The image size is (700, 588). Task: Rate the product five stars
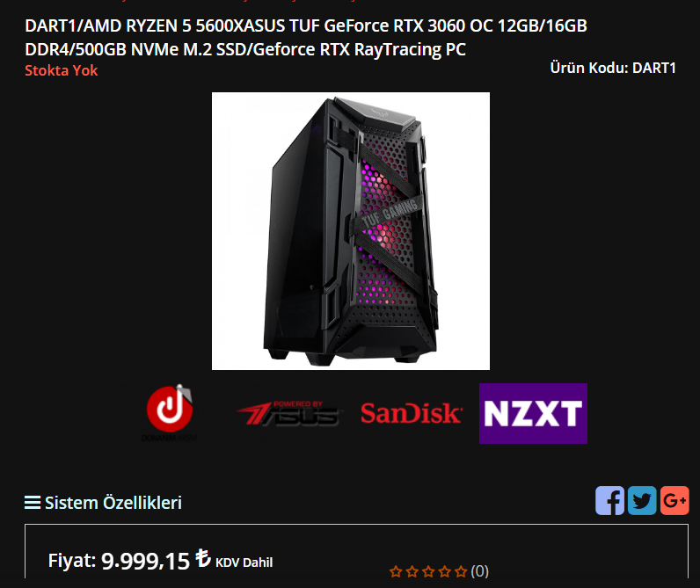(461, 571)
